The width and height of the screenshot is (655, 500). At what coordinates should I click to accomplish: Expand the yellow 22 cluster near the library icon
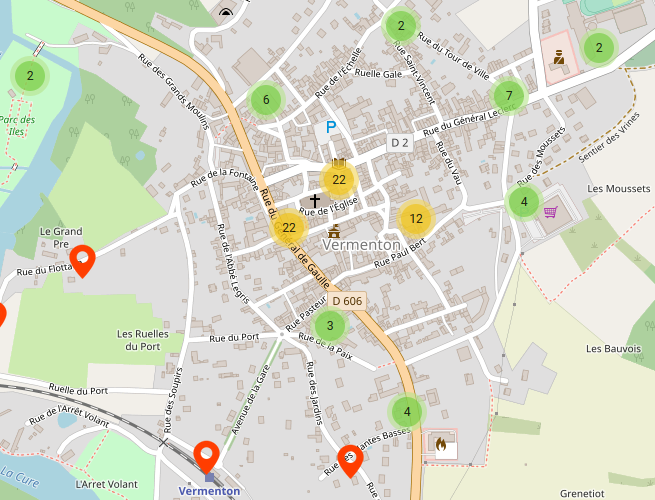339,180
